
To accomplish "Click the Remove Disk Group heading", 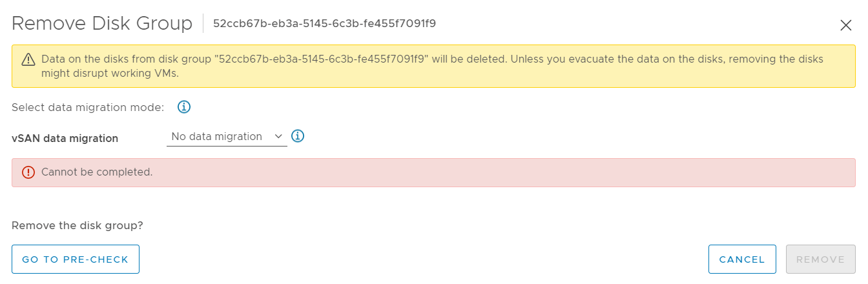I will [x=102, y=23].
